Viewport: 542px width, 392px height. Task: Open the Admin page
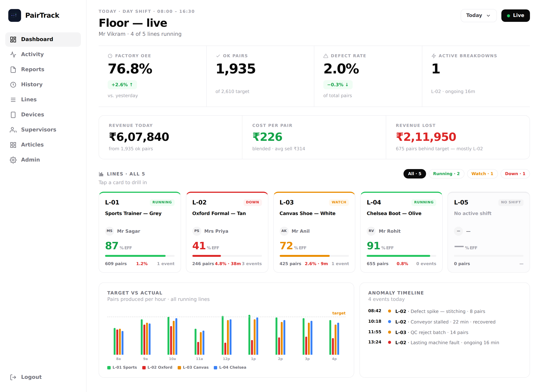[43, 160]
